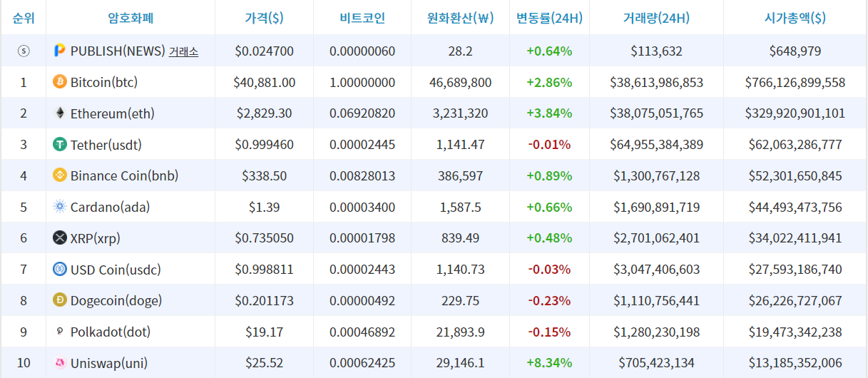Select the Dogecoin(doge) name link

point(116,301)
